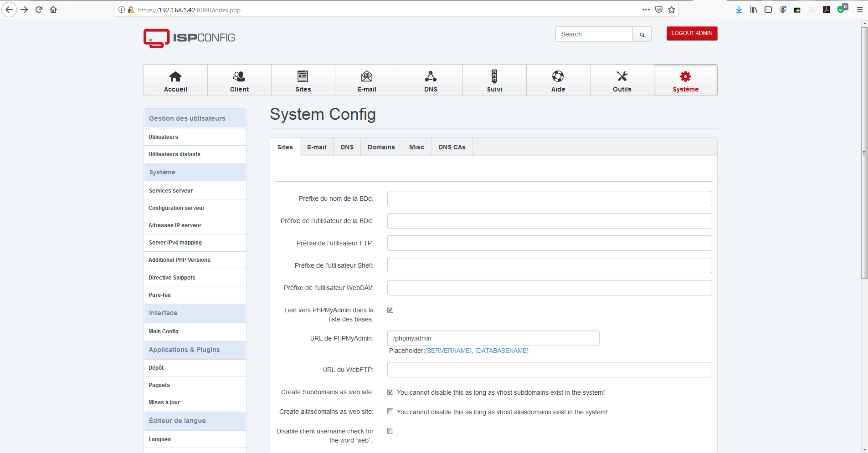Open the Firefox hamburger menu
Image resolution: width=868 pixels, height=453 pixels.
tap(859, 10)
